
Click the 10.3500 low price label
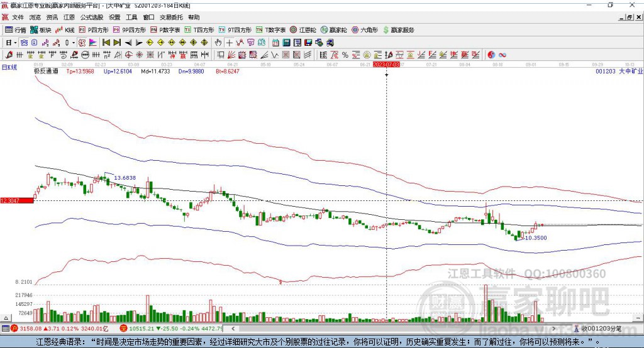(x=536, y=237)
